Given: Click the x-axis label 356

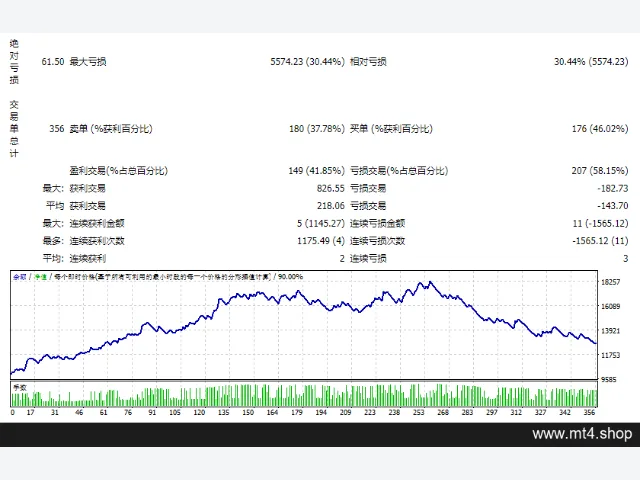Looking at the screenshot, I should tap(589, 412).
